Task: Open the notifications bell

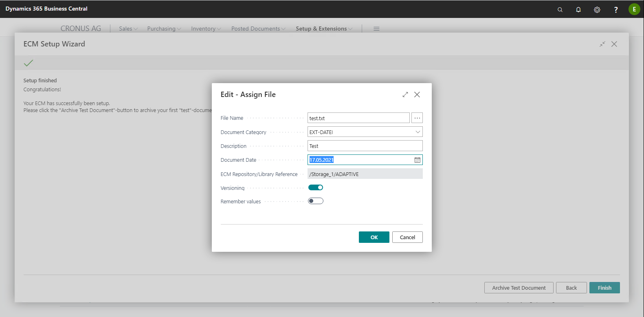Action: pyautogui.click(x=578, y=9)
